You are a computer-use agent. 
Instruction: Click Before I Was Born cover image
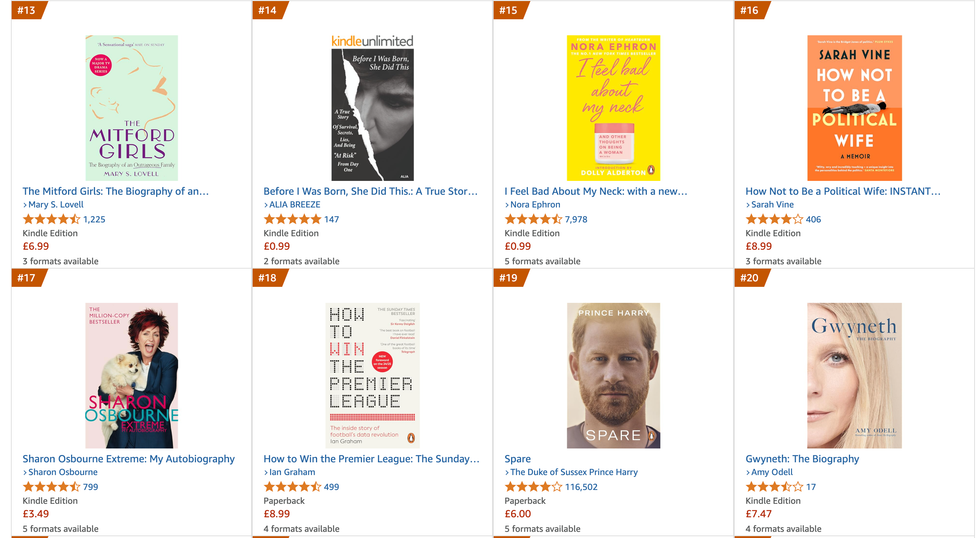pos(372,108)
